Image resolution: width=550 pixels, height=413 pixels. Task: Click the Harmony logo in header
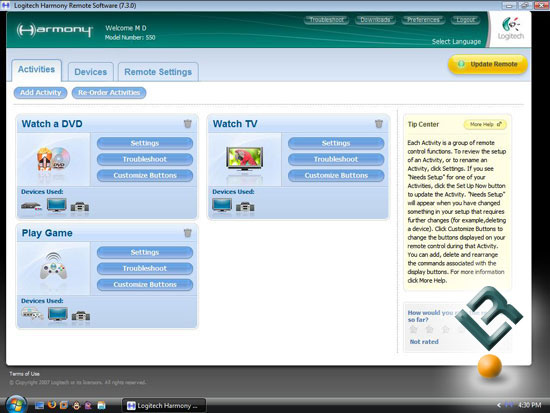55,30
